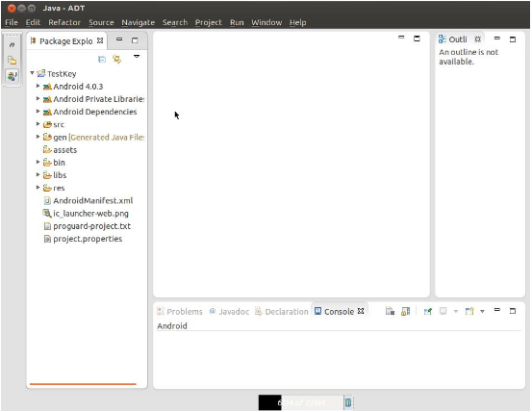Open the Project menu

[209, 22]
